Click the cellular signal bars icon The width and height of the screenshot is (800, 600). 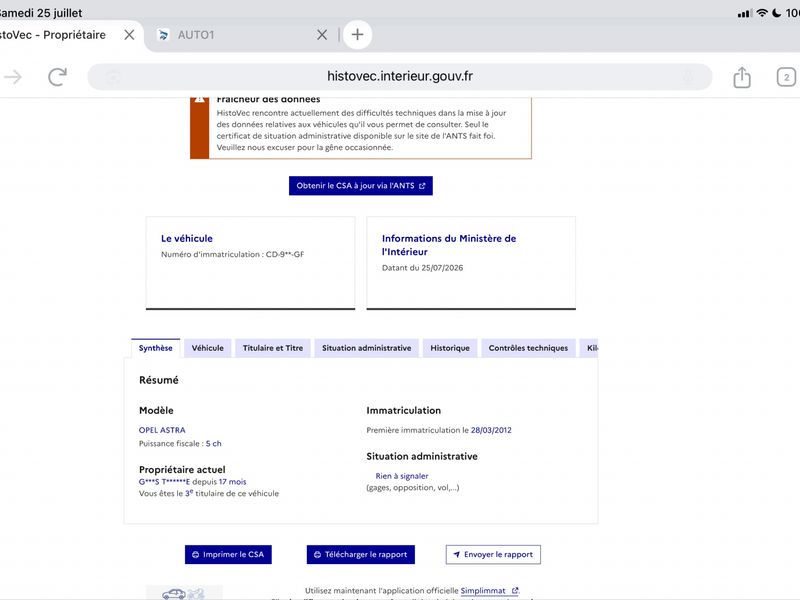pyautogui.click(x=744, y=13)
